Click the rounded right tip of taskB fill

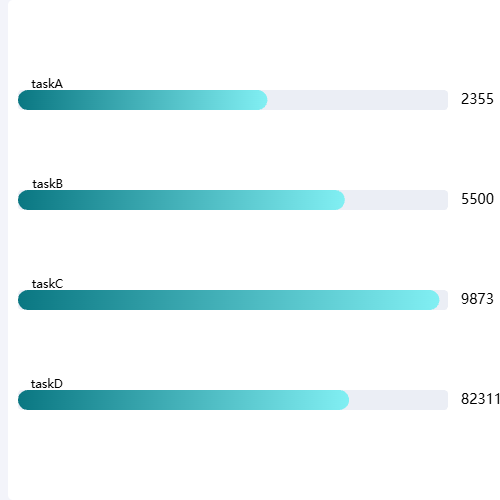pos(339,200)
